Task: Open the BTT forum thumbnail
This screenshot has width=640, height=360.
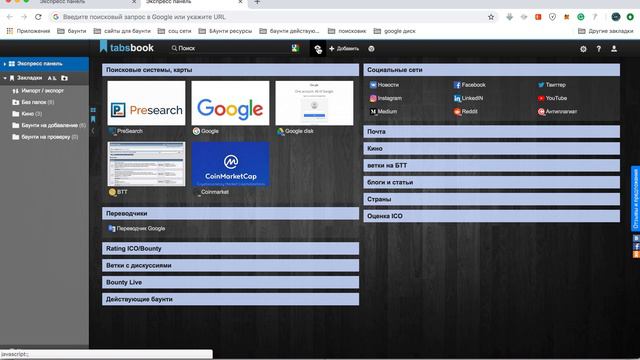Action: pyautogui.click(x=146, y=164)
